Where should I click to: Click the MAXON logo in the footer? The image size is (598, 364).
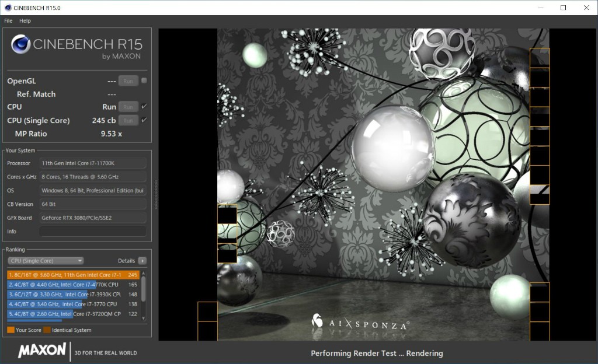coord(42,351)
